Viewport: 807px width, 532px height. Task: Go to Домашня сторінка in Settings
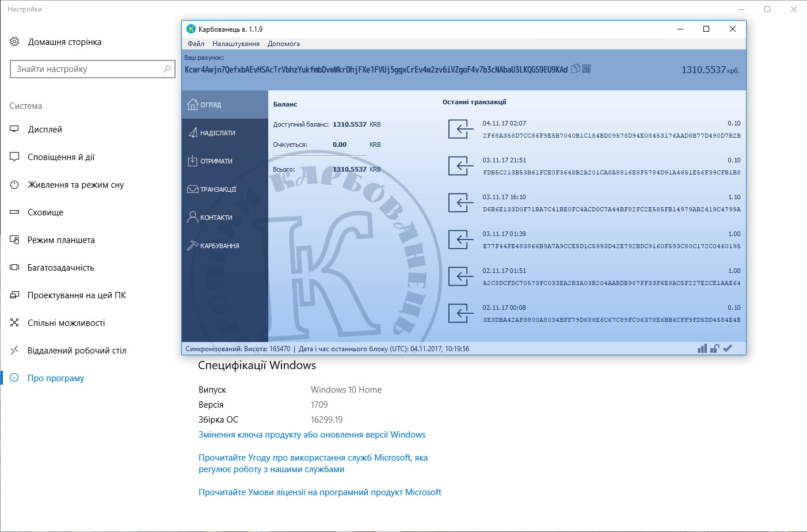point(64,42)
